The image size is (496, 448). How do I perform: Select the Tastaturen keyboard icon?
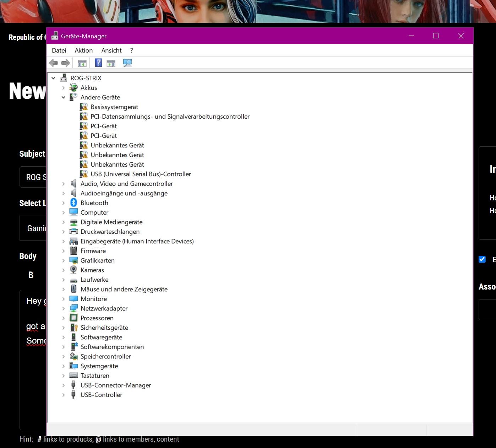click(73, 375)
